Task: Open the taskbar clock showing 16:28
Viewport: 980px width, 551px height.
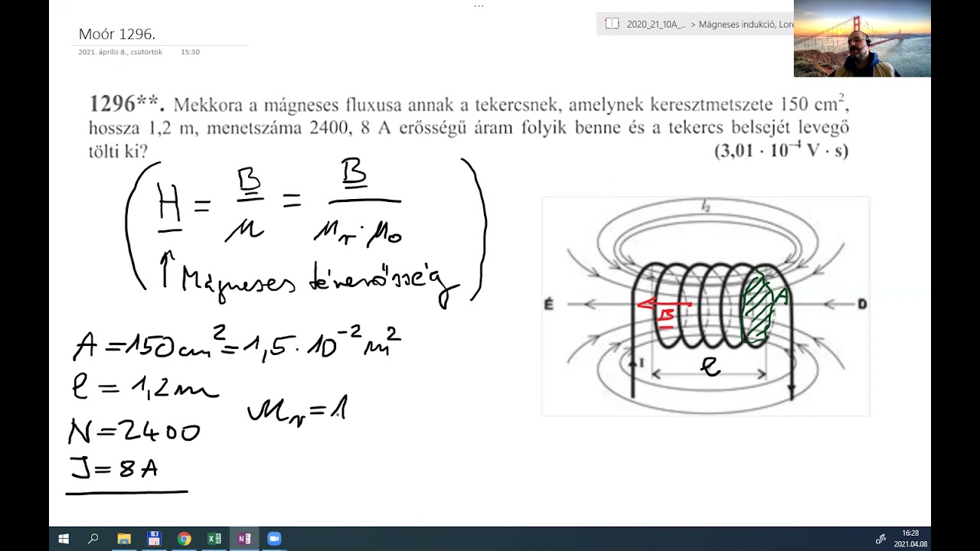Action: [x=910, y=539]
